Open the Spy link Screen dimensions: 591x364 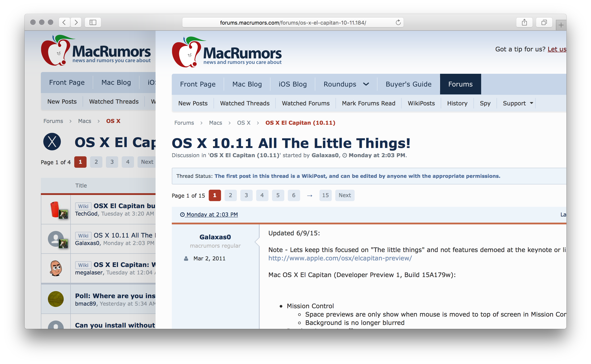click(485, 103)
